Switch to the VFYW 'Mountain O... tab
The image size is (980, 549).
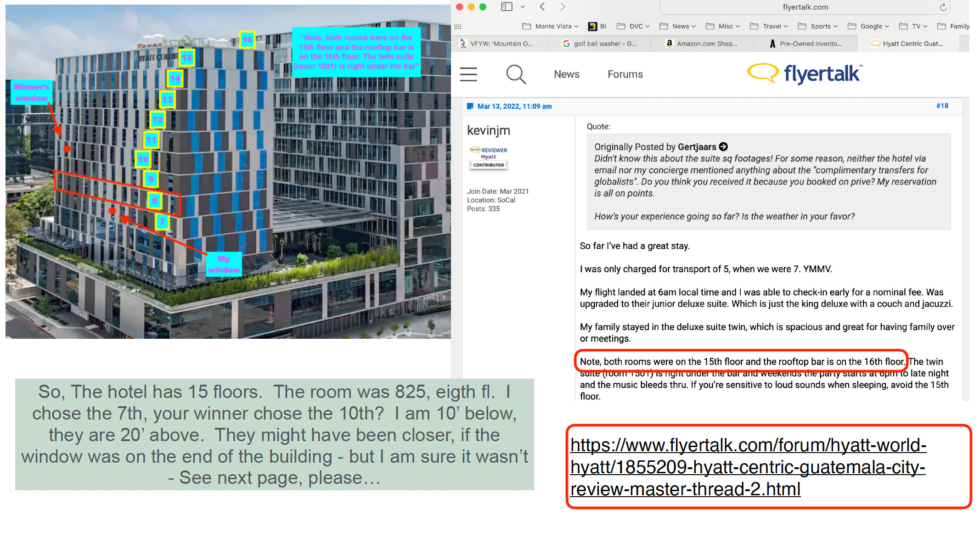[500, 44]
